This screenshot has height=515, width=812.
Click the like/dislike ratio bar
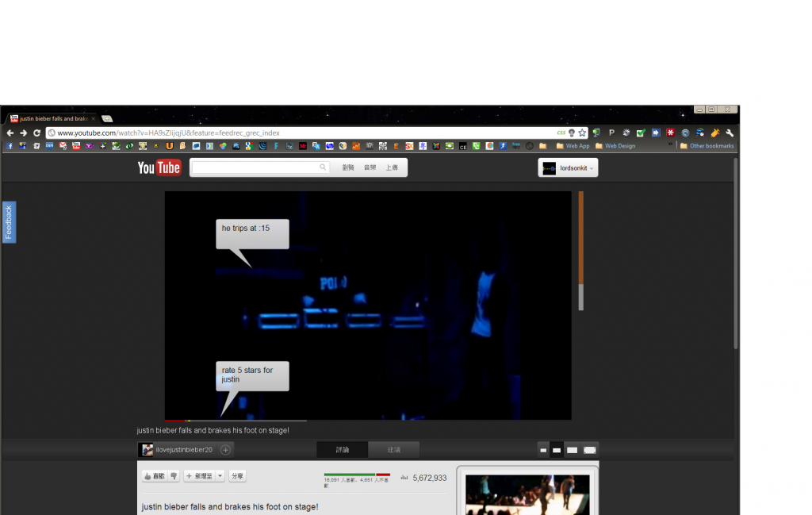357,475
